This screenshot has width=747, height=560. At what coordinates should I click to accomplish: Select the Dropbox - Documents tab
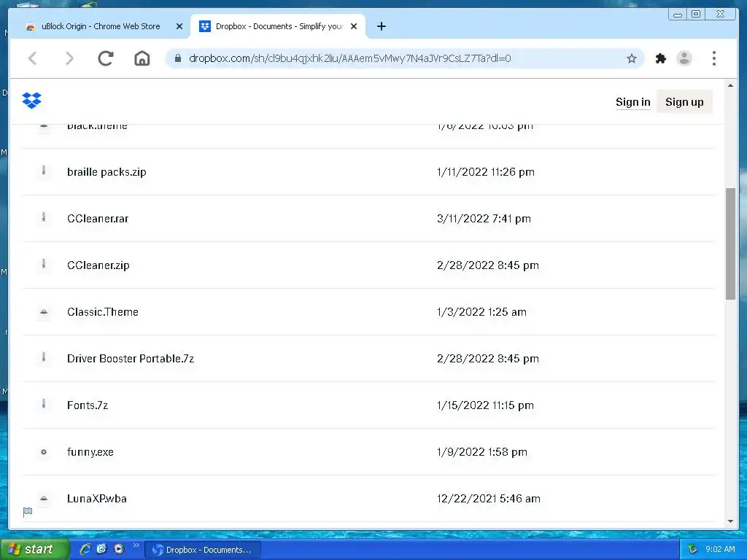[278, 26]
